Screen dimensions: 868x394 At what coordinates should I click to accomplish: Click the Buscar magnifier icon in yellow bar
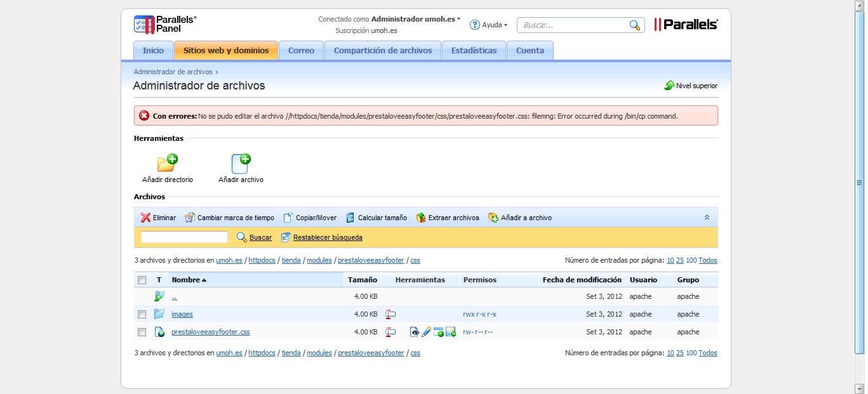(x=241, y=237)
